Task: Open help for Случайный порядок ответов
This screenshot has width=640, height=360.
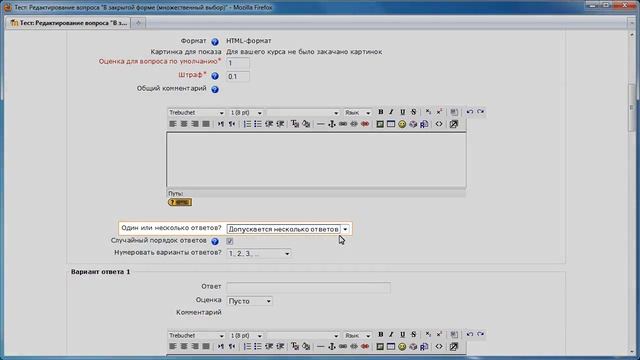Action: (x=215, y=241)
